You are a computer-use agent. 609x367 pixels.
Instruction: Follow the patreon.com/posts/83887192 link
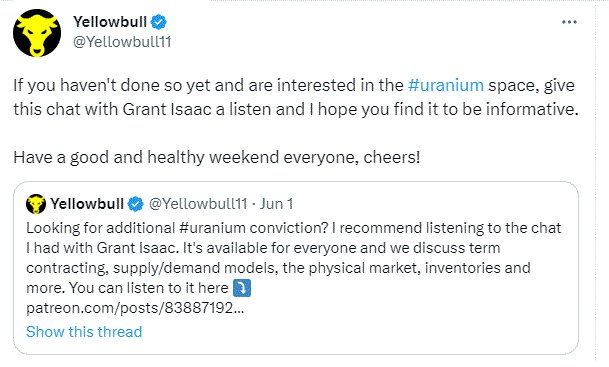click(135, 308)
